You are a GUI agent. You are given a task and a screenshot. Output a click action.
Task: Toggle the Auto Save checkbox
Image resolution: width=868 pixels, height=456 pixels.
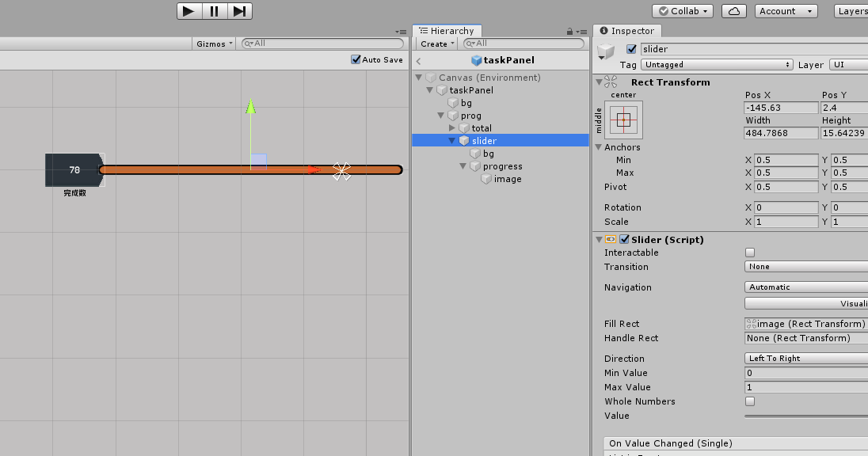(x=356, y=59)
